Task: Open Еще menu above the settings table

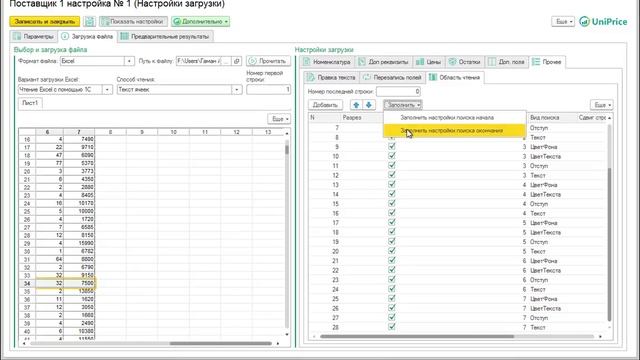Action: click(602, 105)
